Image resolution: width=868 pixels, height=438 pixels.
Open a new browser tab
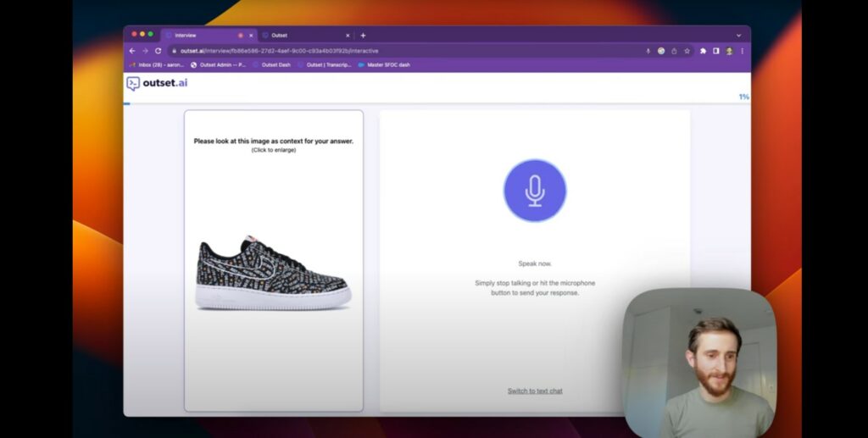(x=363, y=36)
